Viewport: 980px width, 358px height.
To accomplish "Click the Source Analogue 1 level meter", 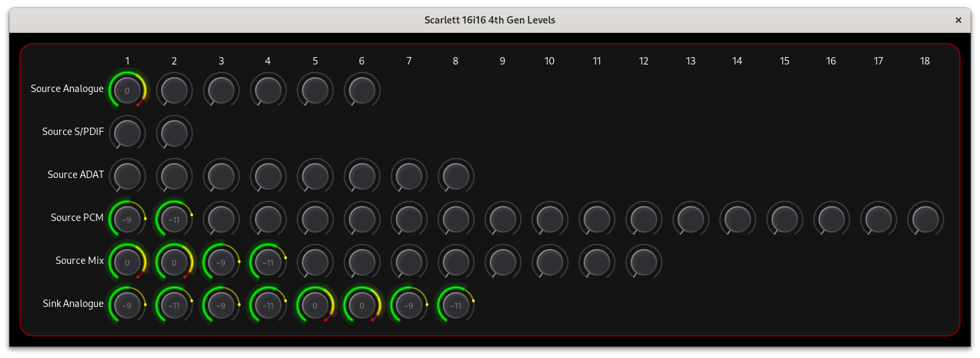I will (x=127, y=89).
